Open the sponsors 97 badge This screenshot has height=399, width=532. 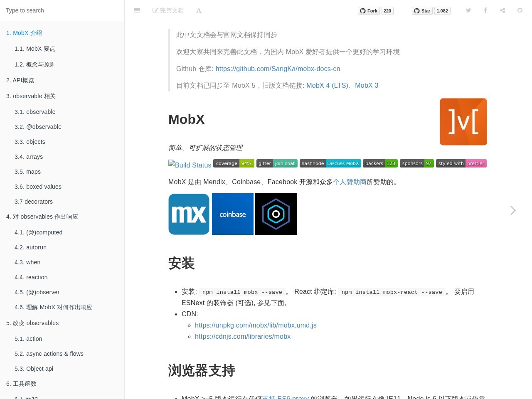[x=417, y=163]
